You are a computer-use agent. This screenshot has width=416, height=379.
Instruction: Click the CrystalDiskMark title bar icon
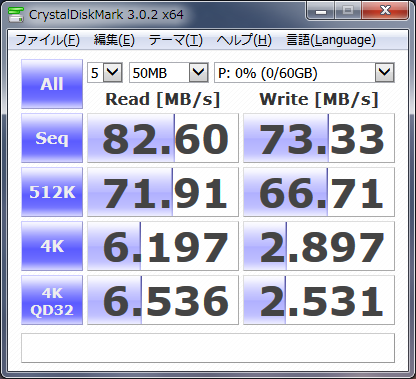(16, 14)
